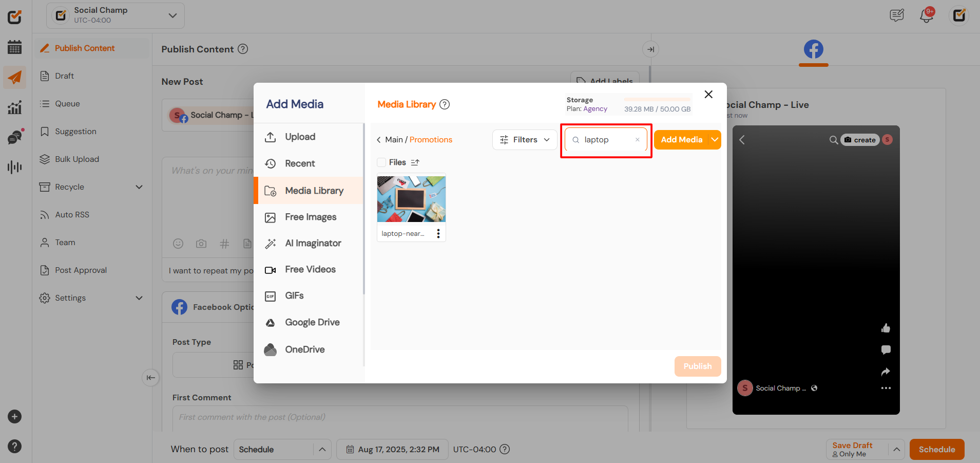The height and width of the screenshot is (463, 980).
Task: Open the Filters dropdown
Action: point(525,140)
